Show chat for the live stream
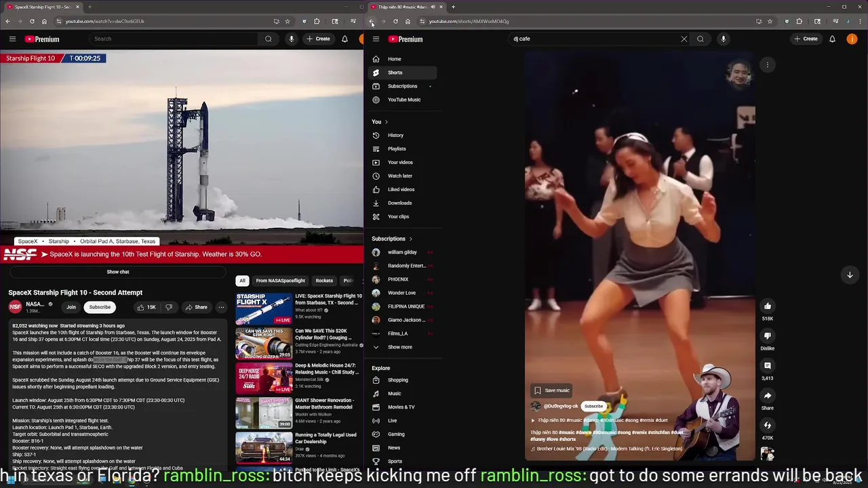 click(117, 272)
